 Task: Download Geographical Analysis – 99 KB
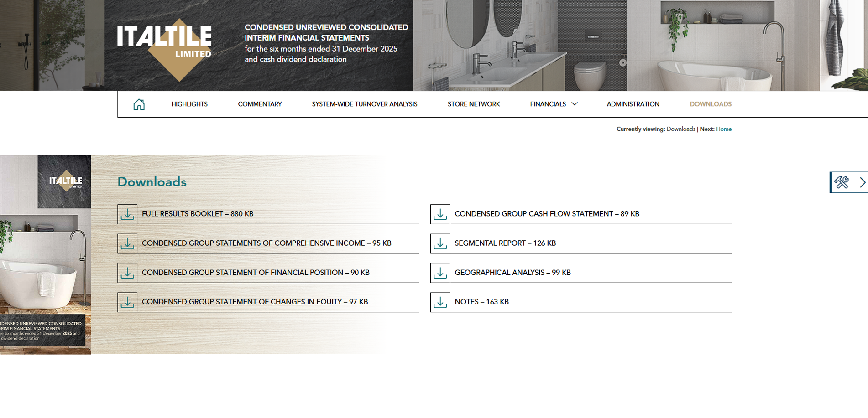(x=512, y=273)
